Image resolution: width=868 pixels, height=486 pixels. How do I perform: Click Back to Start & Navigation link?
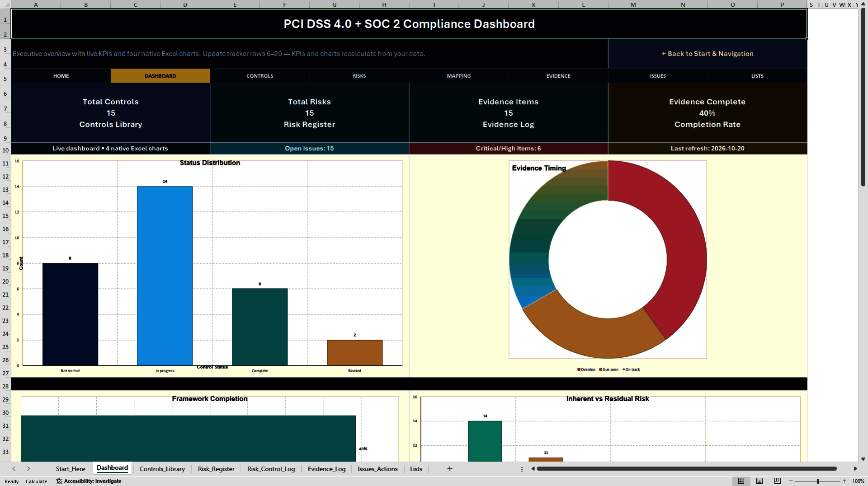click(708, 54)
